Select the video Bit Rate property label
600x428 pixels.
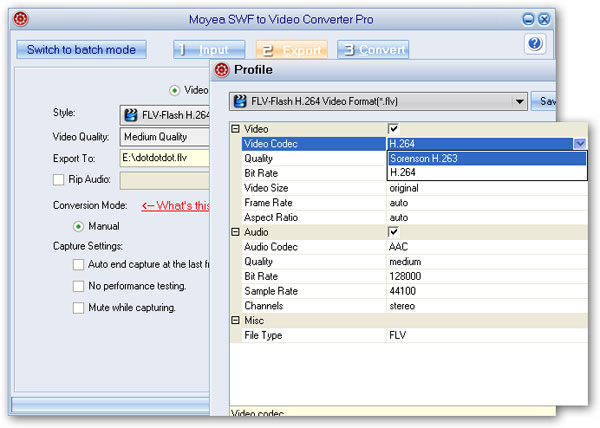click(261, 173)
